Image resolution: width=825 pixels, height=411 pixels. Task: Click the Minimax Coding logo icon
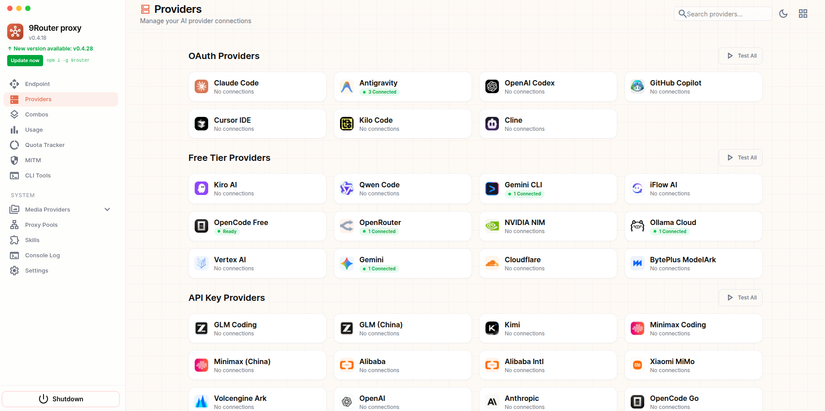click(637, 328)
